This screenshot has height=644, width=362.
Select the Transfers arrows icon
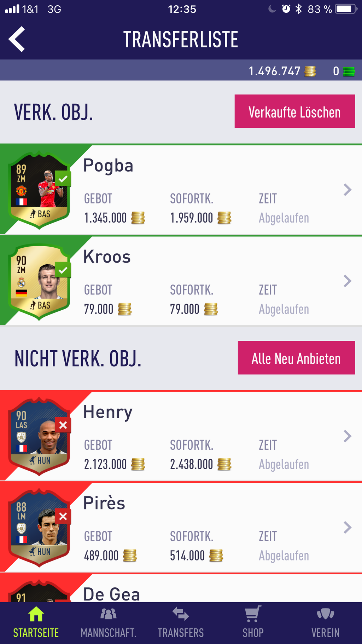[181, 614]
